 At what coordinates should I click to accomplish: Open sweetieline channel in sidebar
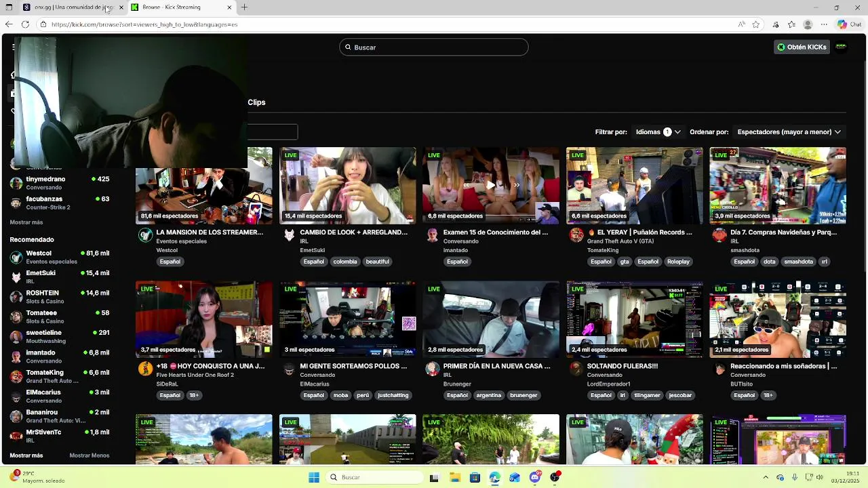61,336
